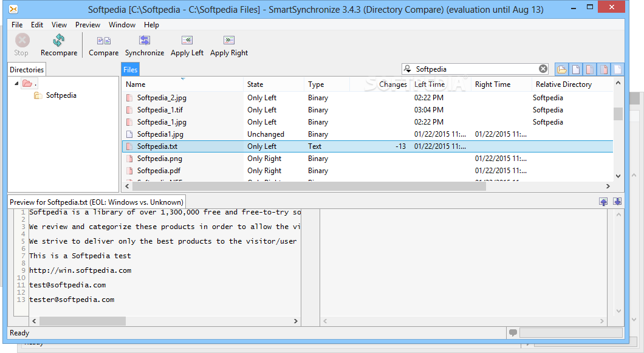Click the Recompare arrows icon
The height and width of the screenshot is (353, 644).
pos(59,40)
